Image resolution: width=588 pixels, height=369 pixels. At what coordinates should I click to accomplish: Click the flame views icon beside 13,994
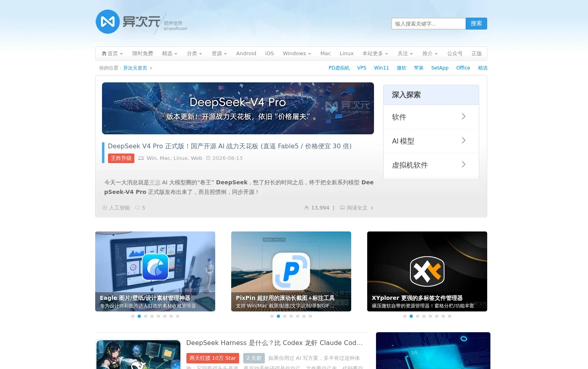coord(307,208)
